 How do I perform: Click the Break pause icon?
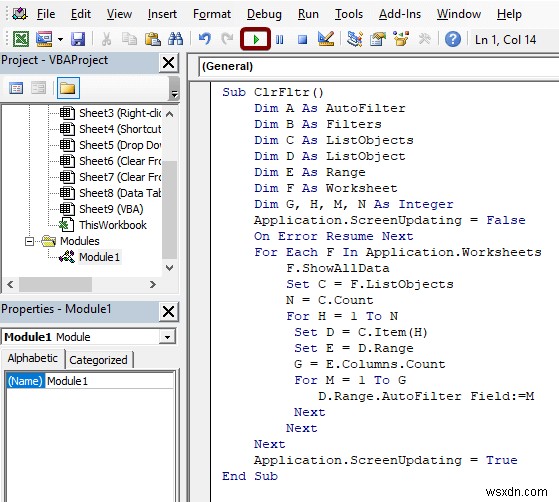coord(280,40)
